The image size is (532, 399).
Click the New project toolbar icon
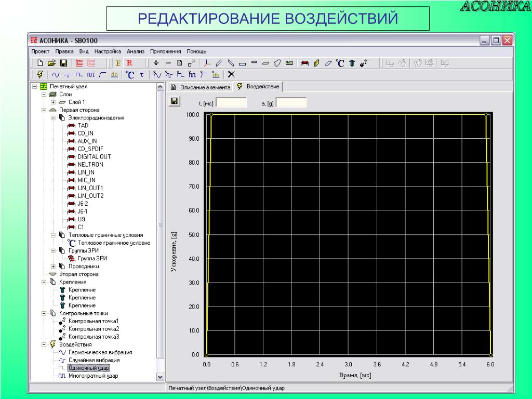tap(40, 63)
